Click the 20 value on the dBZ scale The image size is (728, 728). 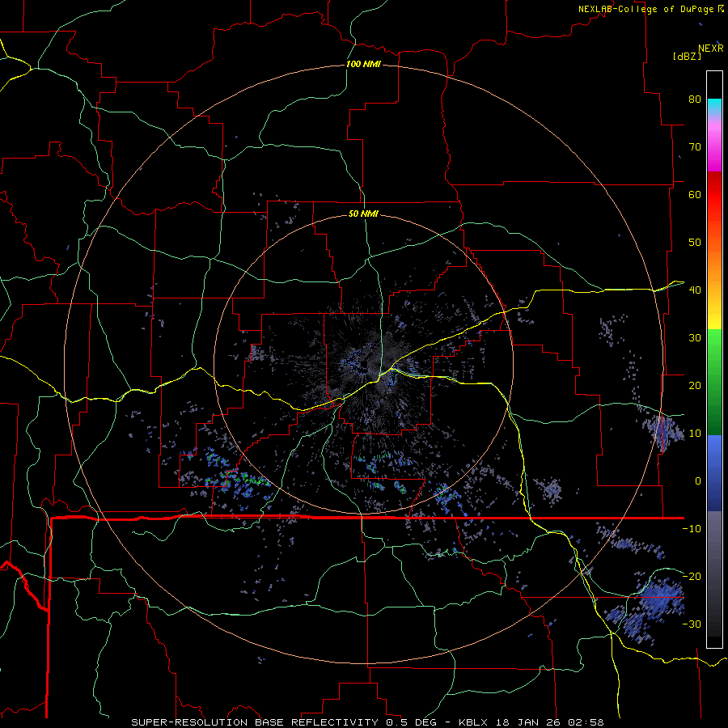coord(695,385)
